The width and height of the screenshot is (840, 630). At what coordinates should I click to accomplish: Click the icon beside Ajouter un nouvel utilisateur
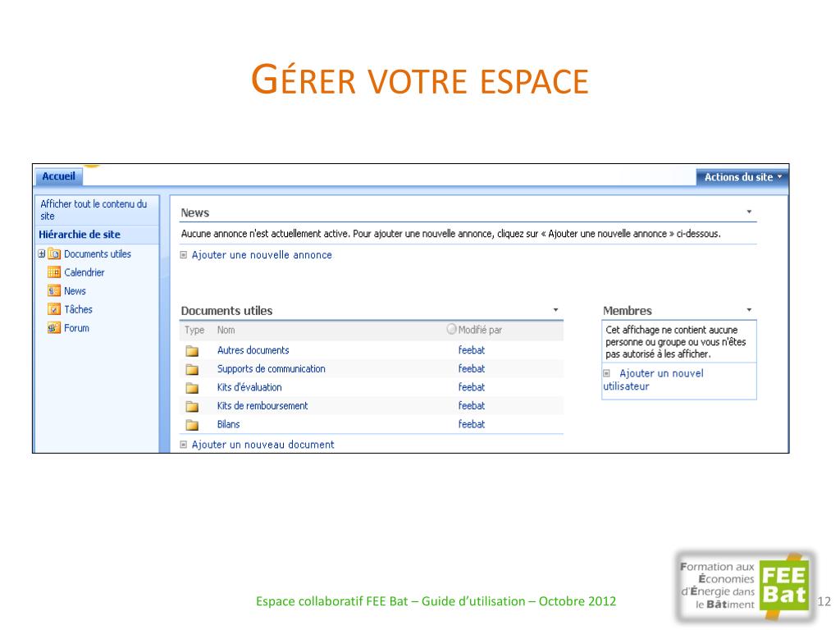pos(606,373)
